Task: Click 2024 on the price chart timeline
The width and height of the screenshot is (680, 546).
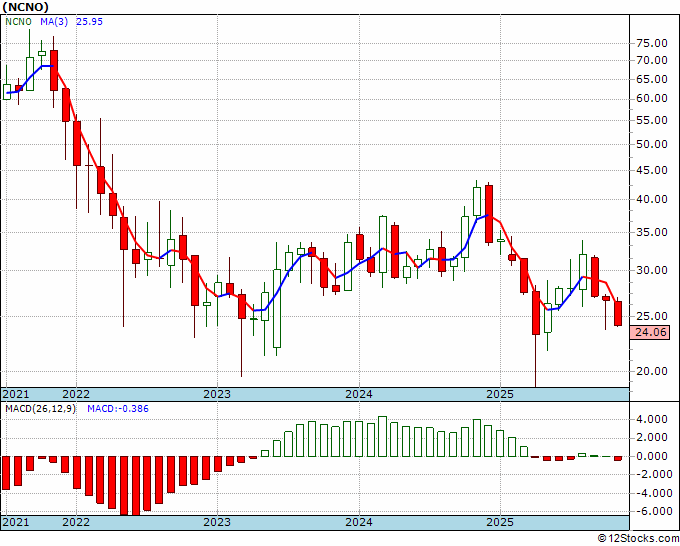Action: coord(359,394)
